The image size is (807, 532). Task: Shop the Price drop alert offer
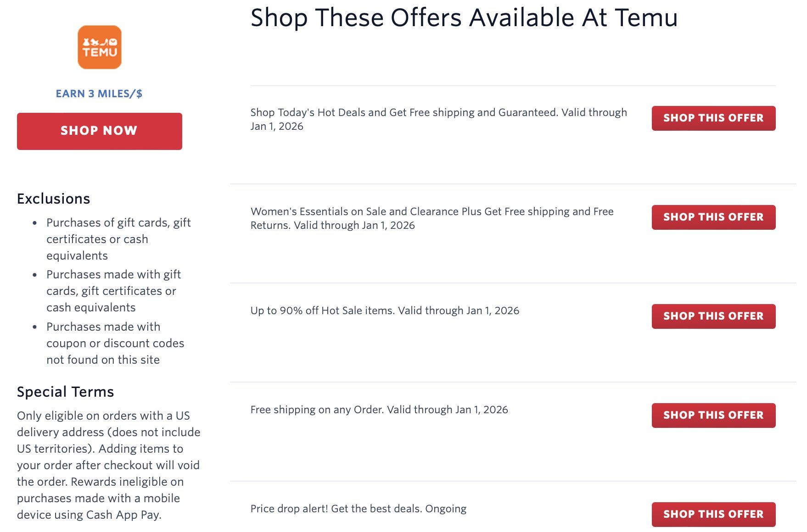713,515
